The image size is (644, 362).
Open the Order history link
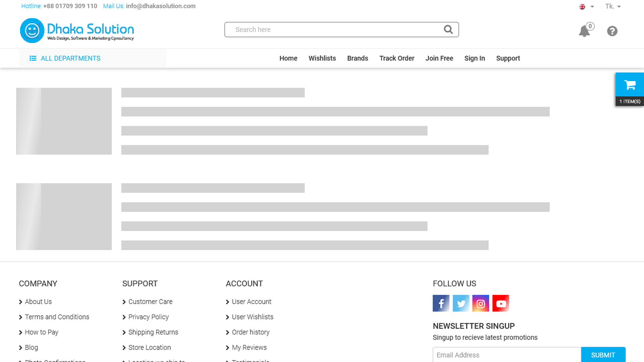251,333
